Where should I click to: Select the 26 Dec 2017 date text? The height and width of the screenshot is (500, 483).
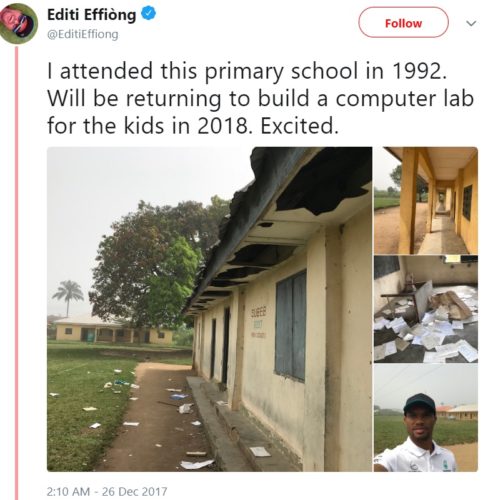[x=134, y=492]
